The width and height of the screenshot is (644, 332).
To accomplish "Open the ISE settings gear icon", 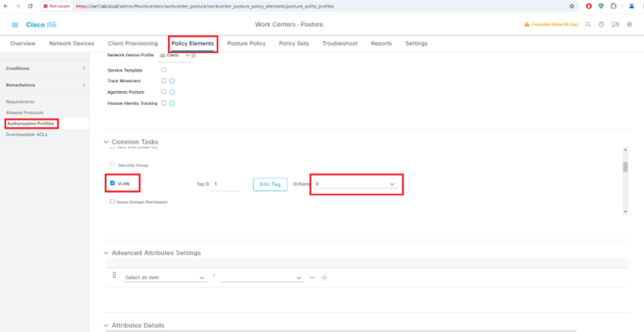I will click(630, 25).
